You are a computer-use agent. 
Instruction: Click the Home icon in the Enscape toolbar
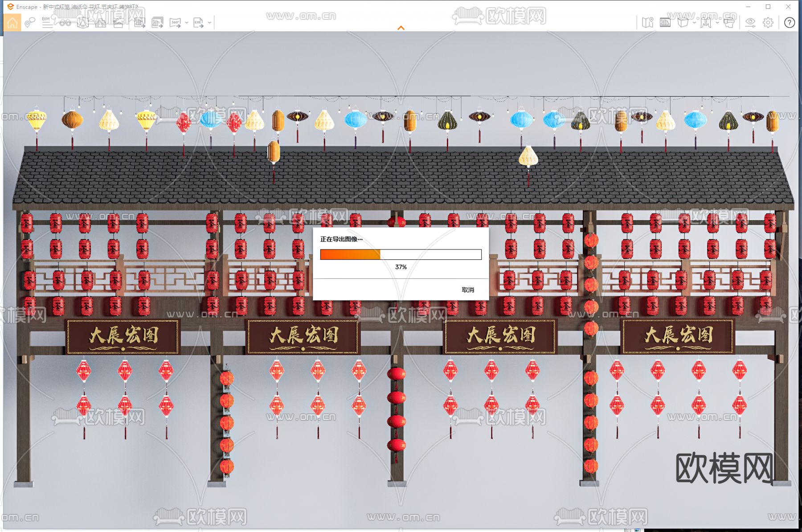coord(12,23)
